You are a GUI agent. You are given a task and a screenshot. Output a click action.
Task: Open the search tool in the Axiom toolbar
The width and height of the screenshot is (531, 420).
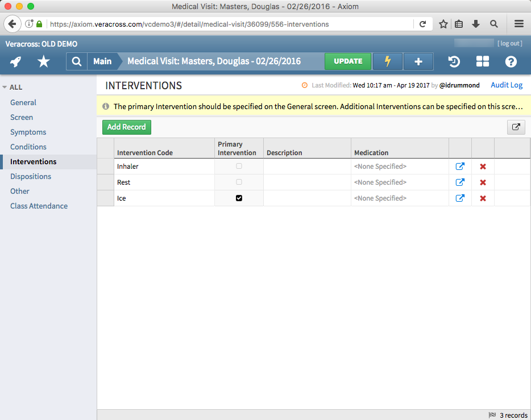click(76, 61)
